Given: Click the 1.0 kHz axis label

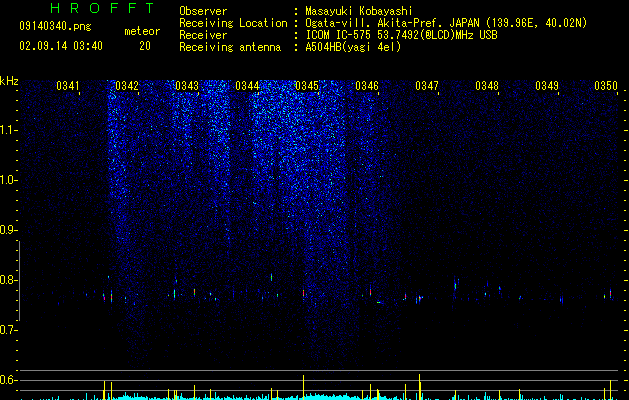Looking at the screenshot, I should click(8, 180).
